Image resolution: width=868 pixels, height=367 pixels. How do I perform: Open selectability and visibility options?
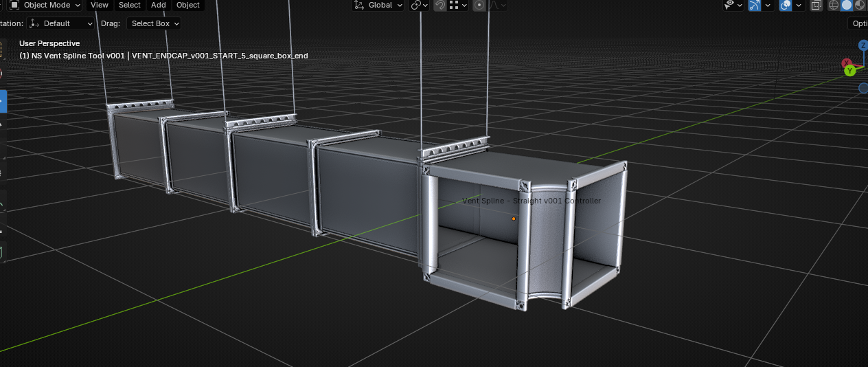pos(733,5)
